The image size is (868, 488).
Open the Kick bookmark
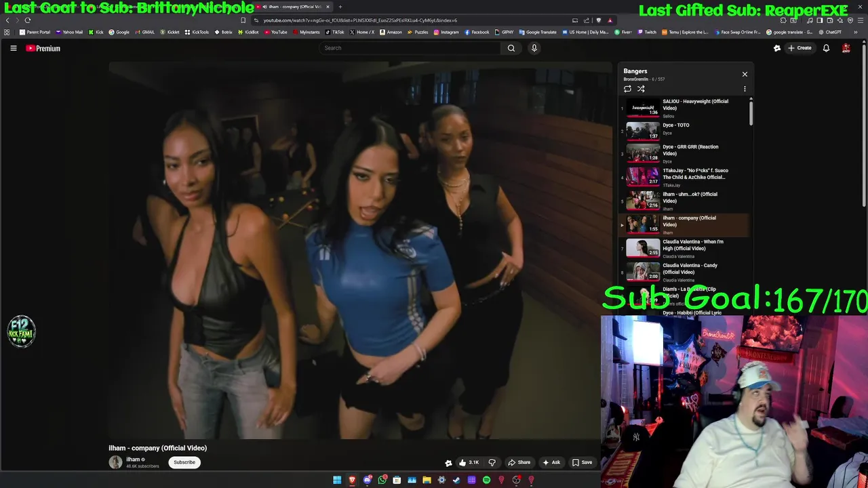coord(95,32)
